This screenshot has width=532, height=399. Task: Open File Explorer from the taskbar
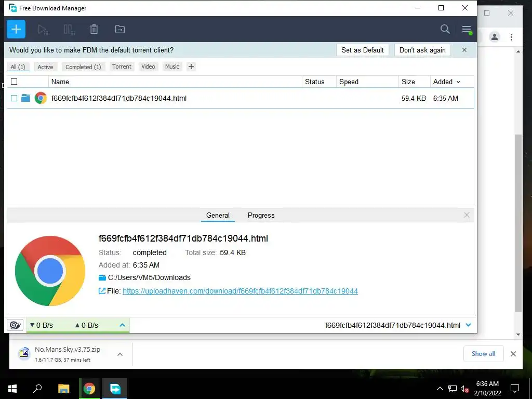click(x=63, y=389)
